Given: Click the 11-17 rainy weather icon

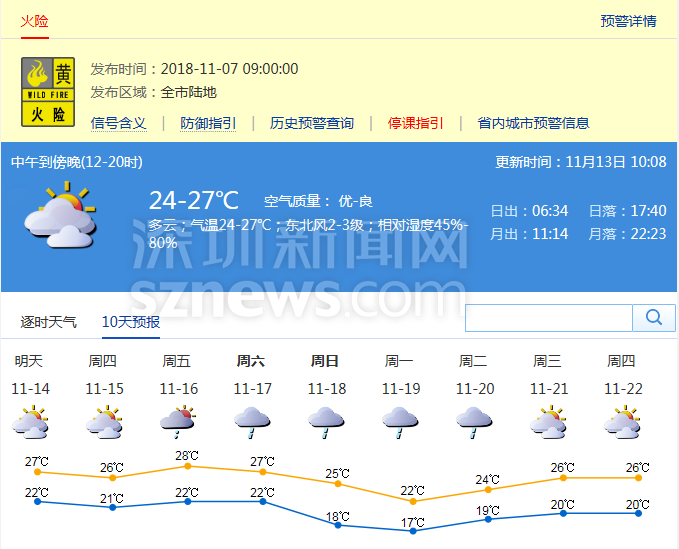Looking at the screenshot, I should (x=251, y=423).
